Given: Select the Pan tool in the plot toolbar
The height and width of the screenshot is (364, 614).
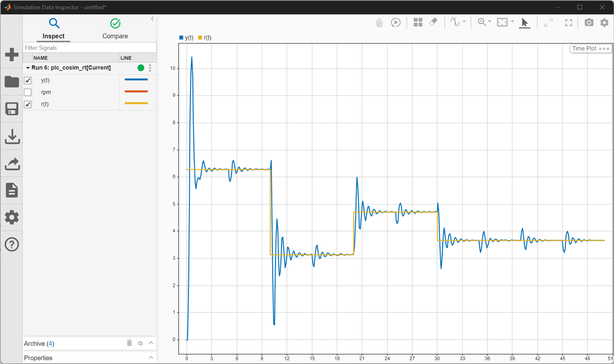Looking at the screenshot, I should pyautogui.click(x=379, y=22).
